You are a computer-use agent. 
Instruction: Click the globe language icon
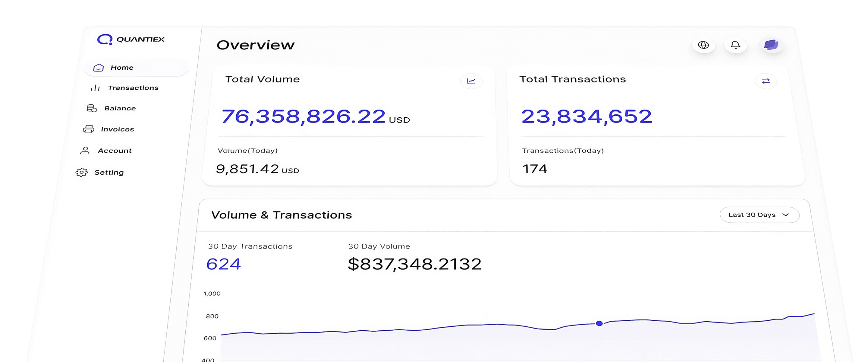point(703,45)
